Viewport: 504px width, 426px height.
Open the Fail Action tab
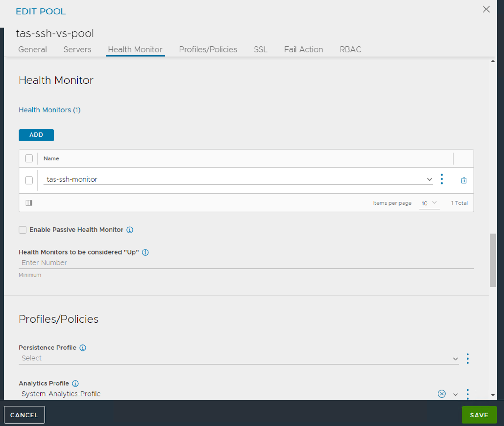(303, 49)
